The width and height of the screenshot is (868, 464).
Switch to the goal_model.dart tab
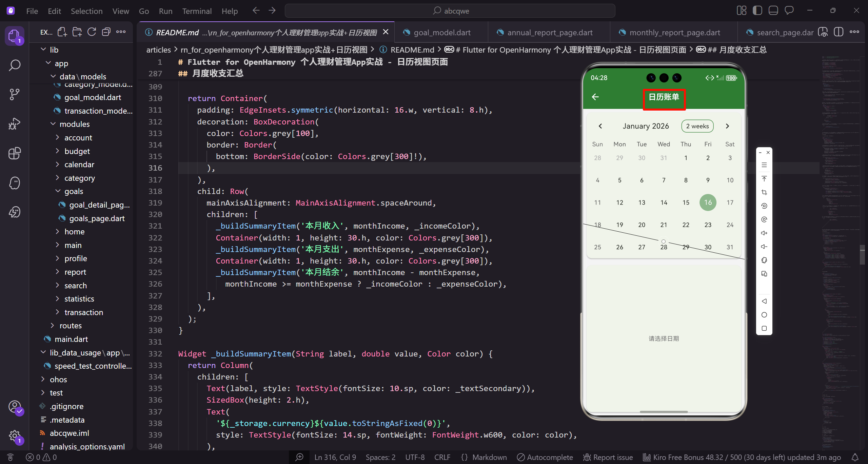click(x=441, y=33)
